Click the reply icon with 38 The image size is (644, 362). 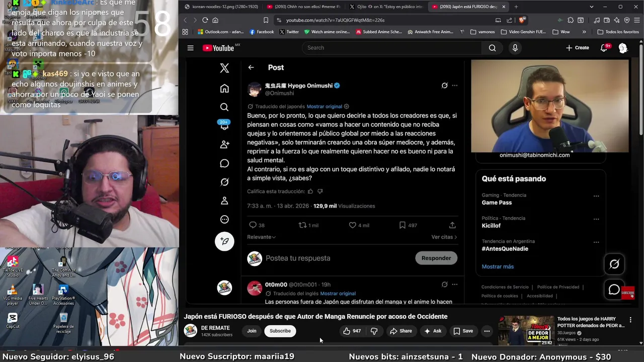click(253, 225)
